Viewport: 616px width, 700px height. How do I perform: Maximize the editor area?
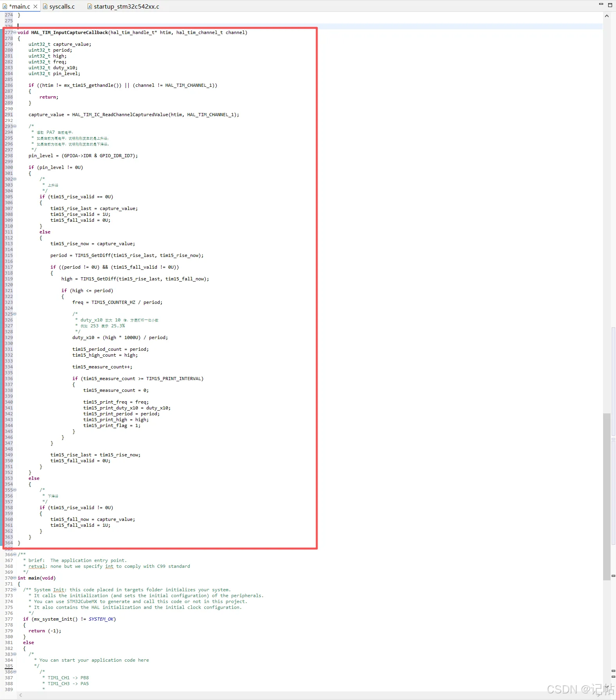point(610,5)
